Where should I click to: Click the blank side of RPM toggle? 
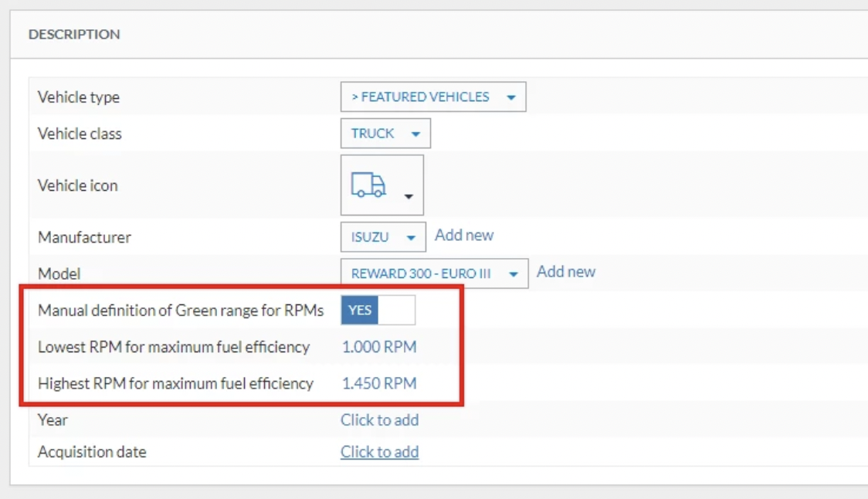point(396,311)
